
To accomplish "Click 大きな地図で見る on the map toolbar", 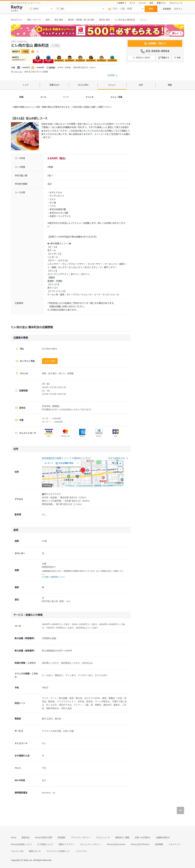I will click(65, 463).
